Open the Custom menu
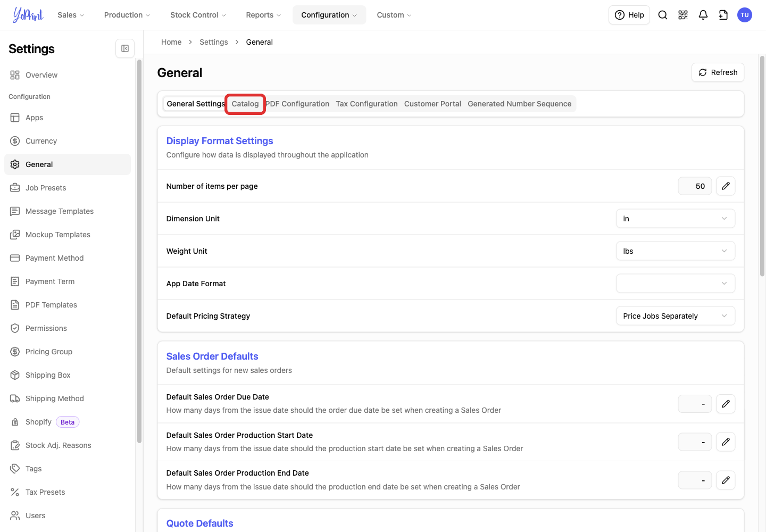 tap(394, 15)
